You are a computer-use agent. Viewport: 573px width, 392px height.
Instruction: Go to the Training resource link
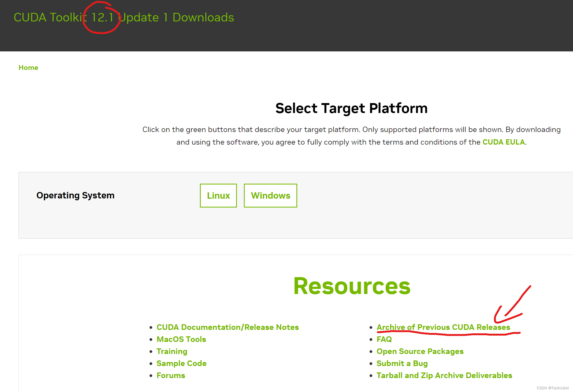pyautogui.click(x=172, y=351)
